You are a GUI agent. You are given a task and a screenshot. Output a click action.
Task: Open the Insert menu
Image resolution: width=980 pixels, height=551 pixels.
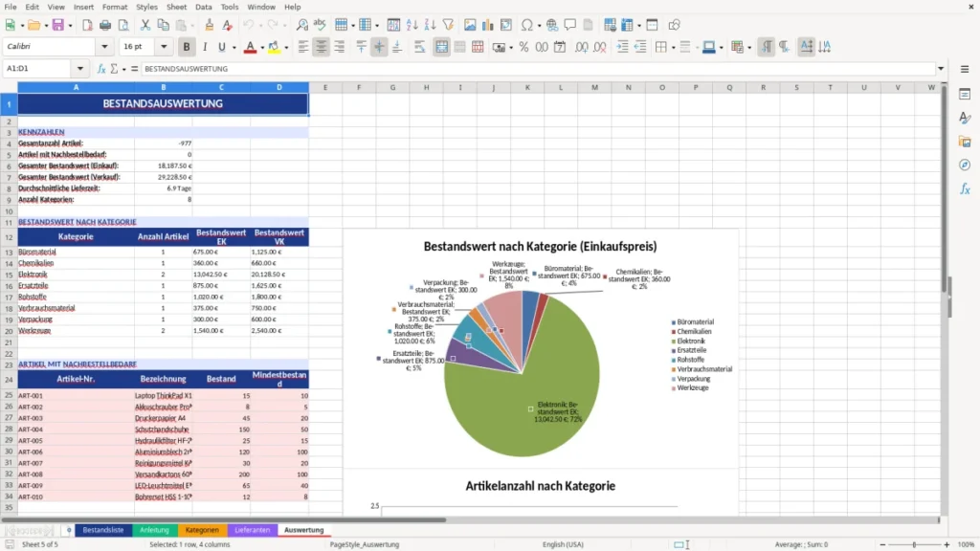click(x=83, y=7)
